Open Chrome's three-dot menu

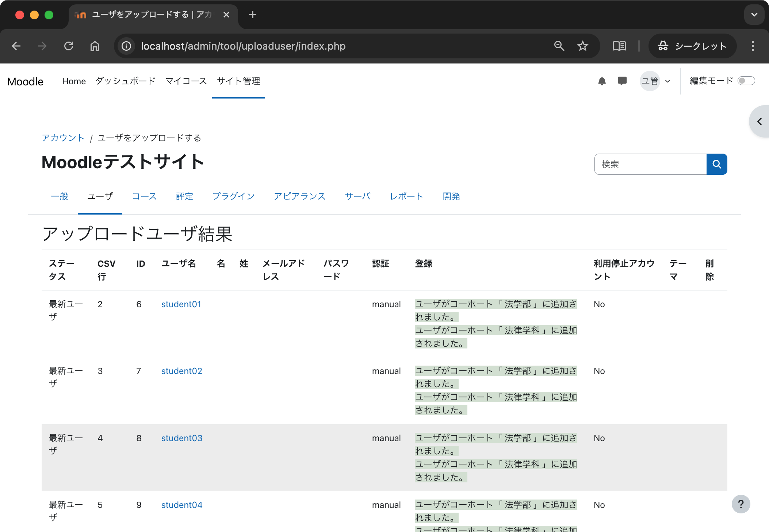[x=752, y=46]
